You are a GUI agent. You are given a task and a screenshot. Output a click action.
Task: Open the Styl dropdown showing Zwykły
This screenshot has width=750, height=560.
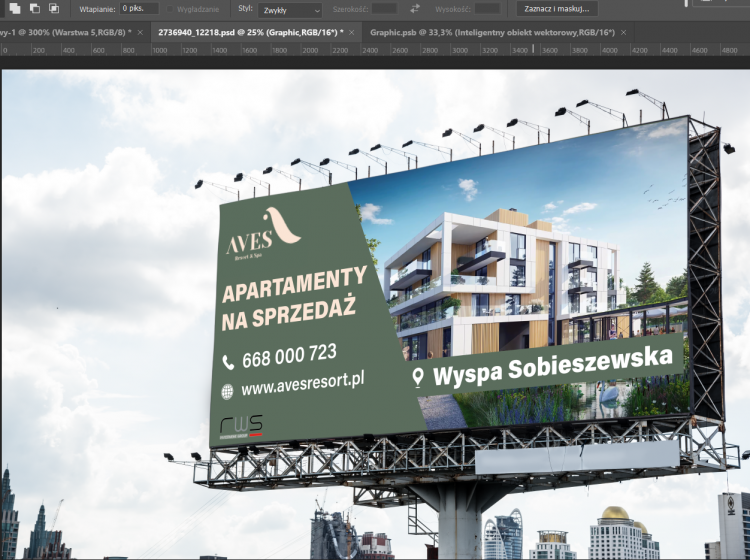point(289,10)
